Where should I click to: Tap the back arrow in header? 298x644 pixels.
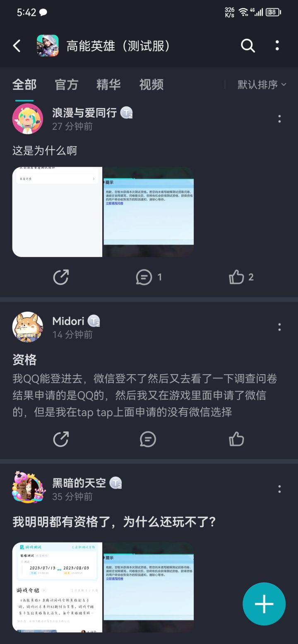17,46
